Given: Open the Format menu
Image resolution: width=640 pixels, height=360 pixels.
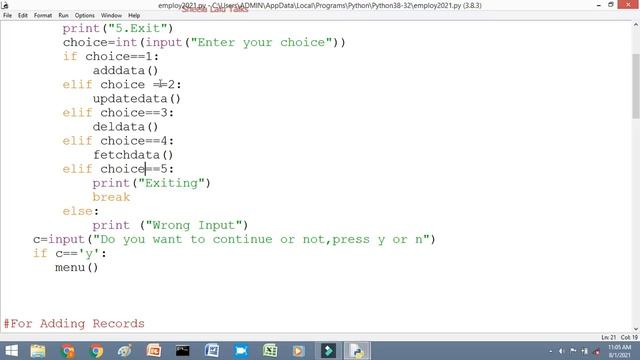Looking at the screenshot, I should tap(43, 16).
